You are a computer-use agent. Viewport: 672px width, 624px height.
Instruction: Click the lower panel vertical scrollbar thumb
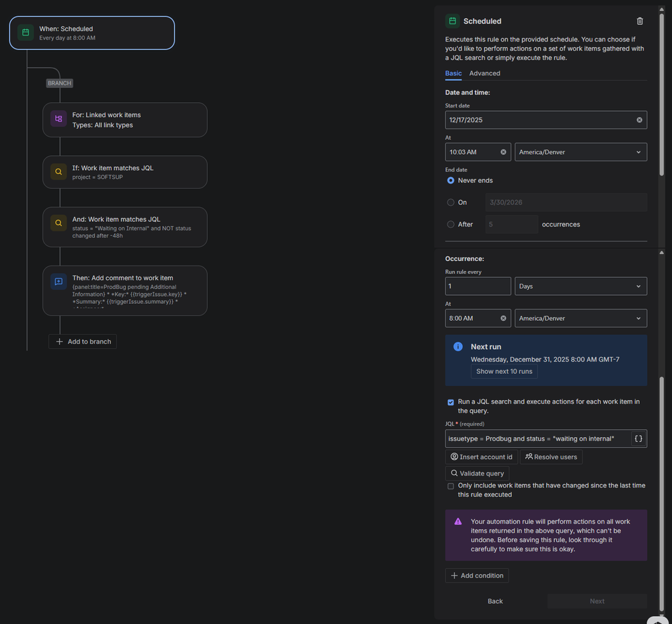click(661, 495)
